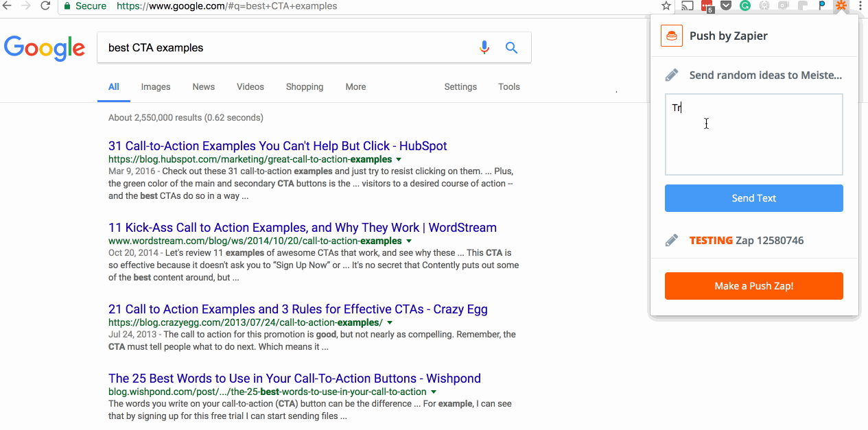Click the About 2,550,000 results text
Viewport: 868px width, 430px height.
pos(185,117)
